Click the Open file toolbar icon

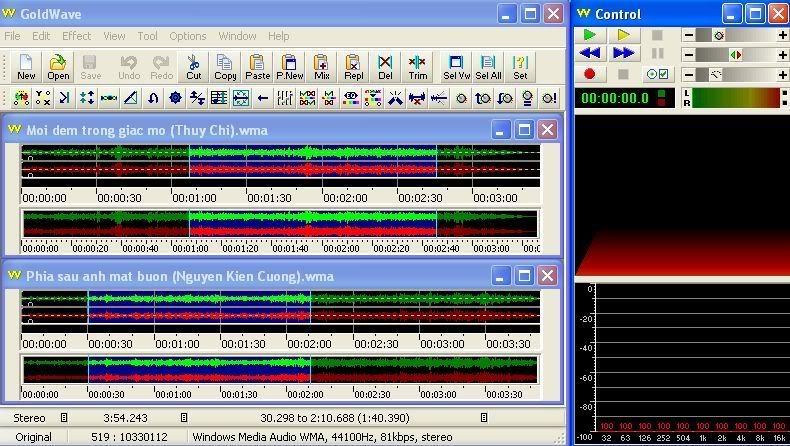tap(58, 67)
